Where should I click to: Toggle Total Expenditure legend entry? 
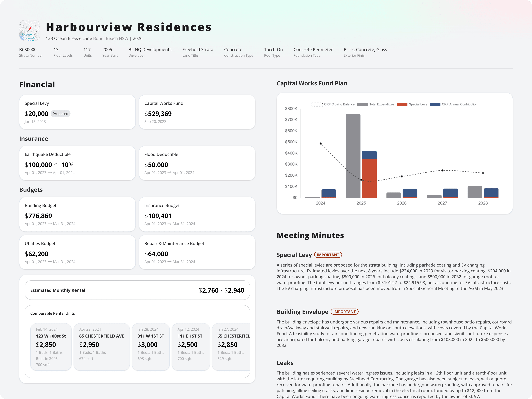[375, 104]
